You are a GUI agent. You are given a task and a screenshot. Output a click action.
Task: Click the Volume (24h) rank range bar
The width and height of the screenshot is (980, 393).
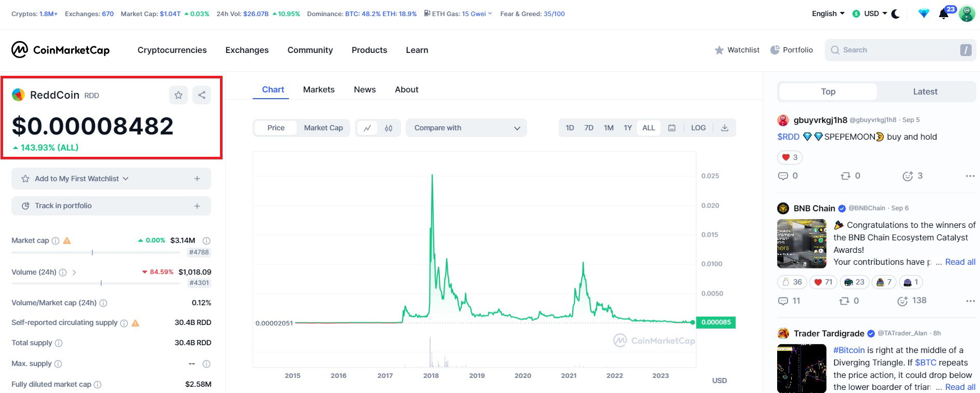[x=96, y=283]
